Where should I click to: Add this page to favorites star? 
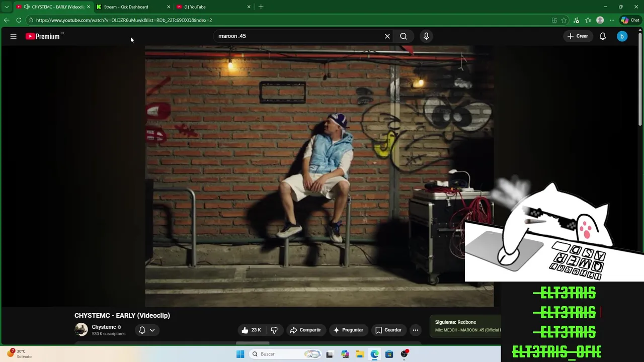(x=564, y=20)
